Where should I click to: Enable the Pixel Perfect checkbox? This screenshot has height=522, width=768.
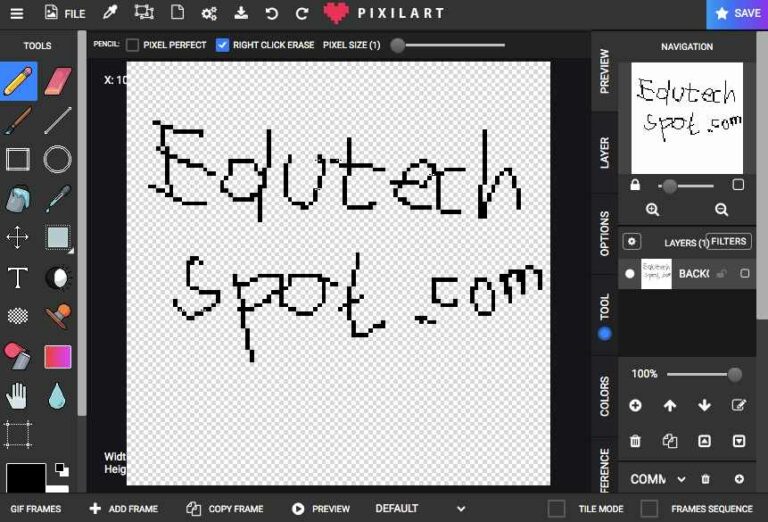click(x=132, y=45)
